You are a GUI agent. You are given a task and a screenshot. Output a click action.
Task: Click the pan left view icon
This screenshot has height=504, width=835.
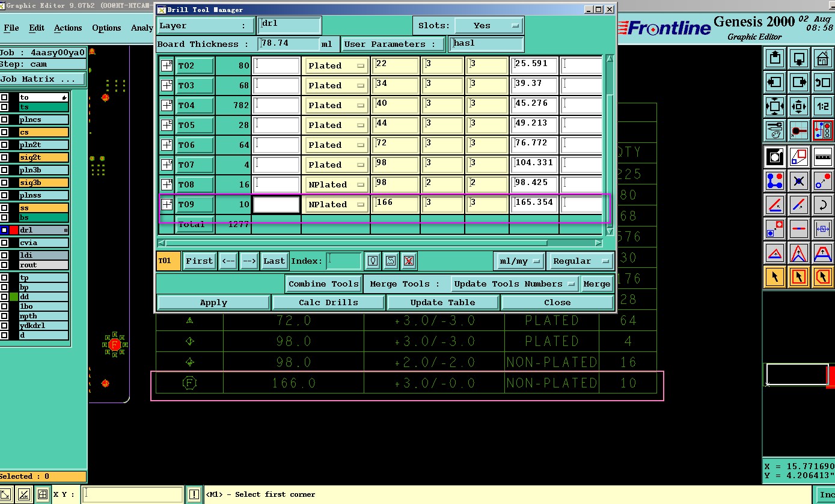coord(775,82)
